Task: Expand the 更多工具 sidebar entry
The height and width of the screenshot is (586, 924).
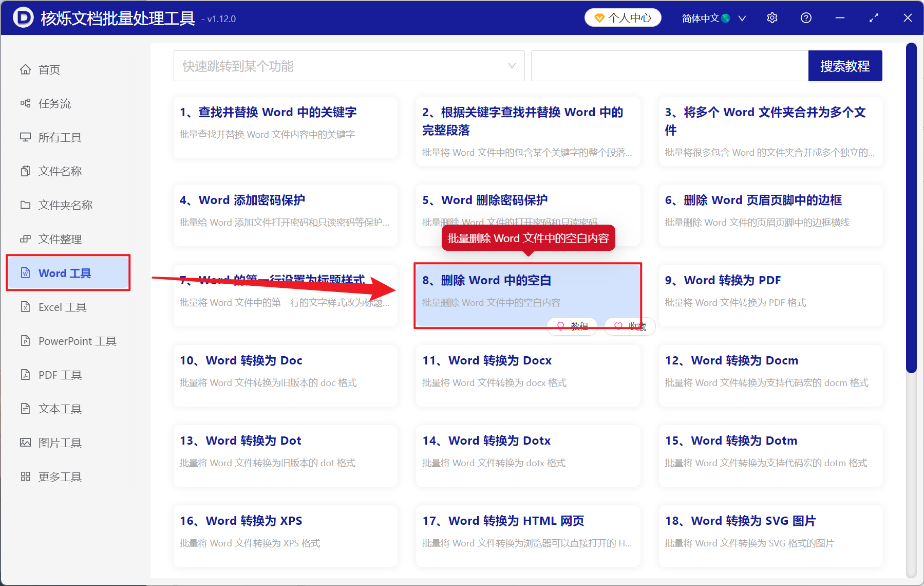Action: point(59,477)
